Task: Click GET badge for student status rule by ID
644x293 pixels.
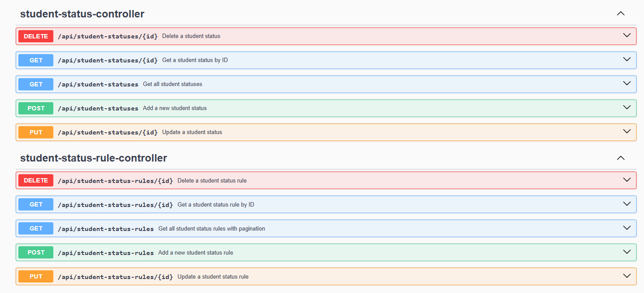Action: click(36, 204)
